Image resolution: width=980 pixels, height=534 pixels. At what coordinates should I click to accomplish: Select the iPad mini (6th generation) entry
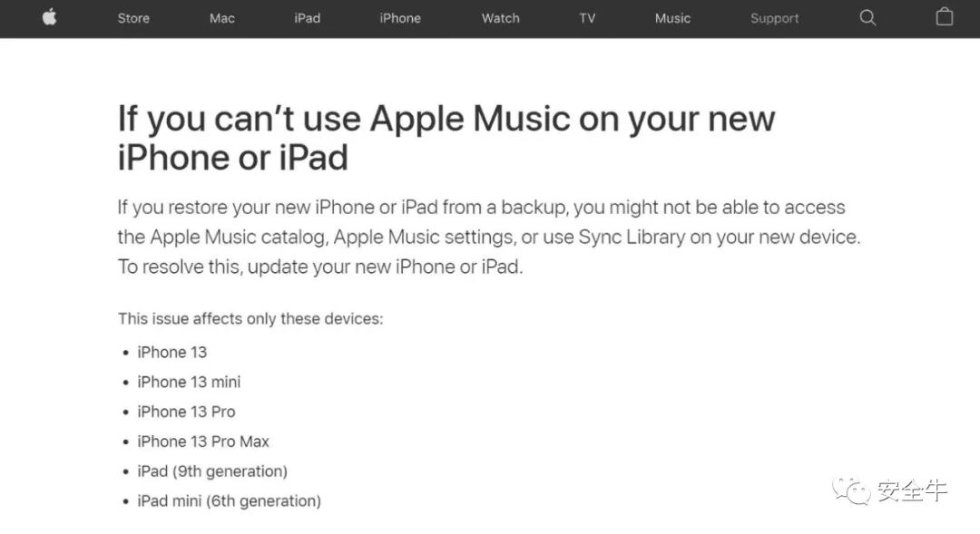tap(229, 500)
